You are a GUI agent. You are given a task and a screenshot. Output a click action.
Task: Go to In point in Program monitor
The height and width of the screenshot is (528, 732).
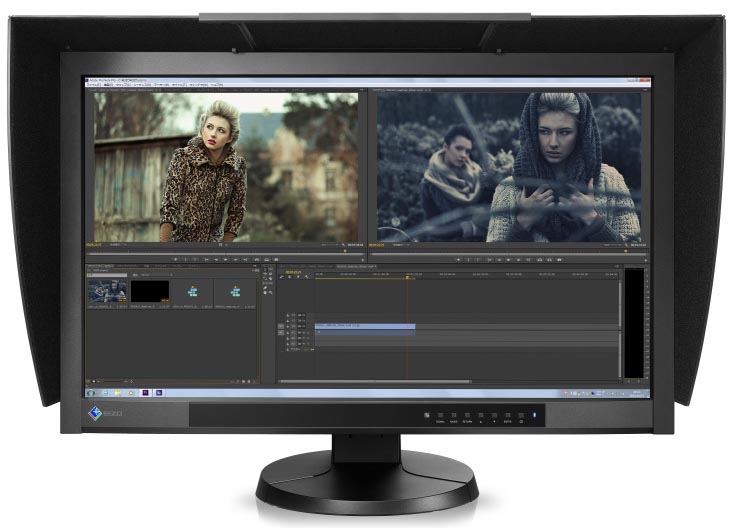[x=490, y=260]
